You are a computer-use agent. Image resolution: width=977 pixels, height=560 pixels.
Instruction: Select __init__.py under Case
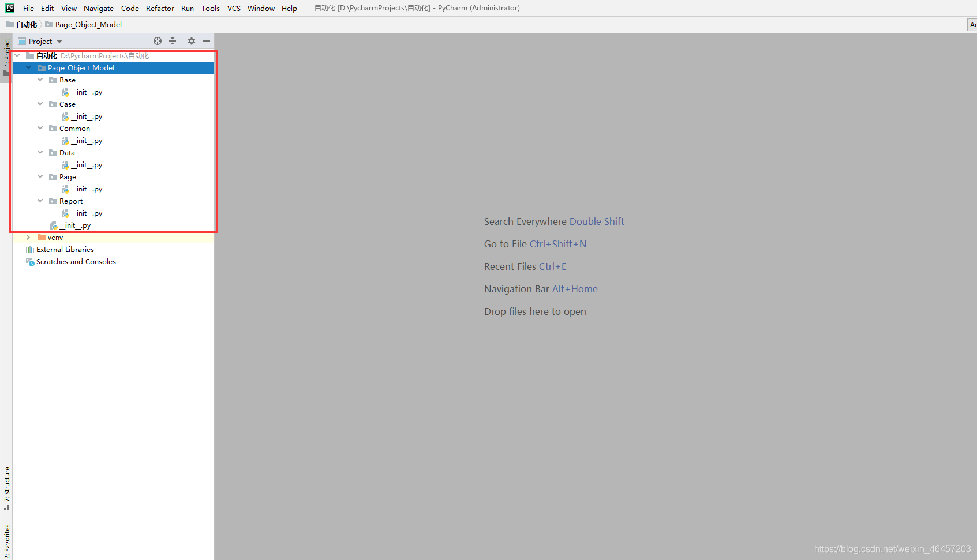87,116
